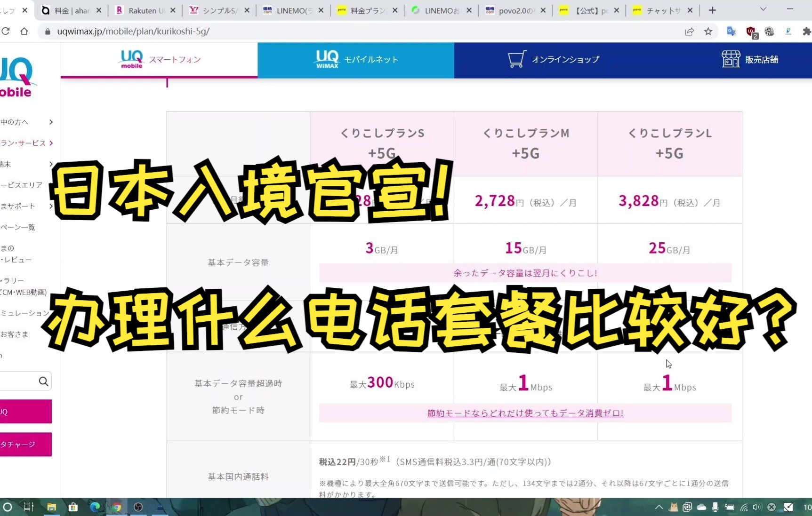The height and width of the screenshot is (516, 812).
Task: Expand the 端末 sidebar item chevron
Action: coord(51,164)
